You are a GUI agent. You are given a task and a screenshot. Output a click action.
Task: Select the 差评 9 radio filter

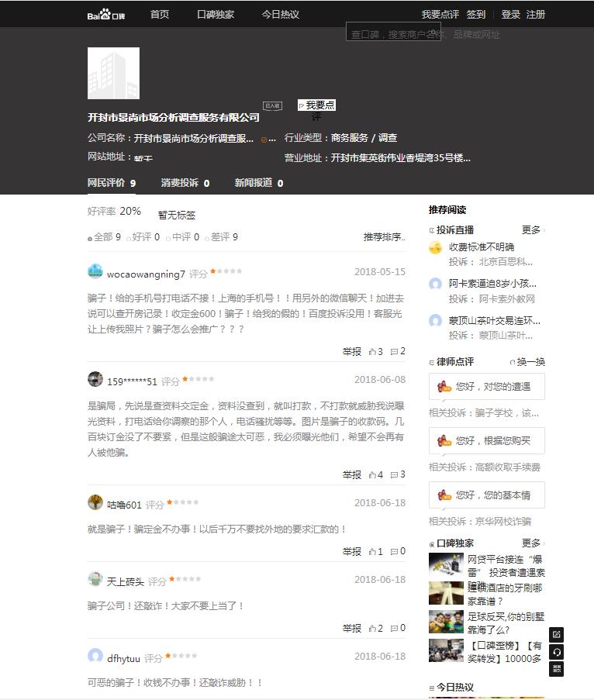click(x=221, y=237)
